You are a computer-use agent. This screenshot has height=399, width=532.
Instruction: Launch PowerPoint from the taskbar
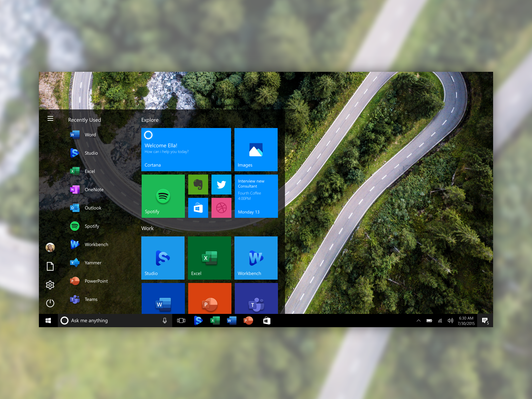pyautogui.click(x=248, y=321)
